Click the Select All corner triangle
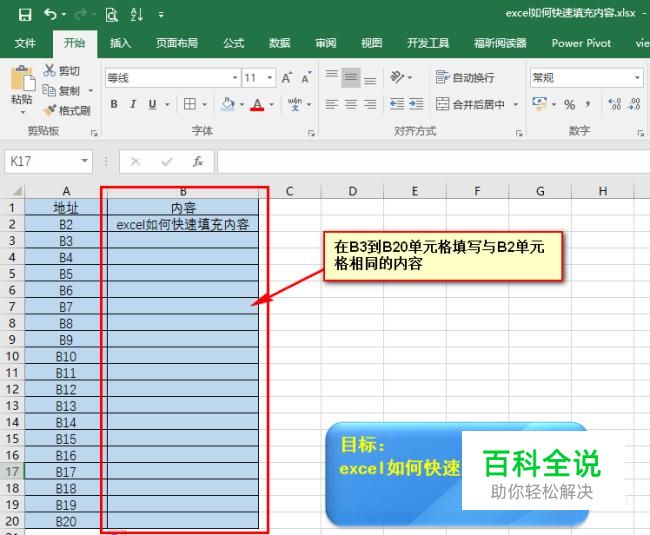650x535 pixels. 17,191
